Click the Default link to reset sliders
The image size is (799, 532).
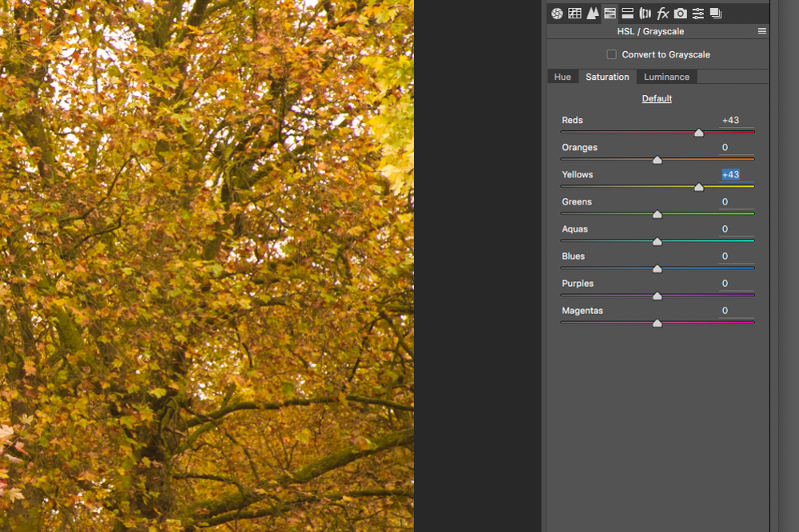tap(657, 98)
